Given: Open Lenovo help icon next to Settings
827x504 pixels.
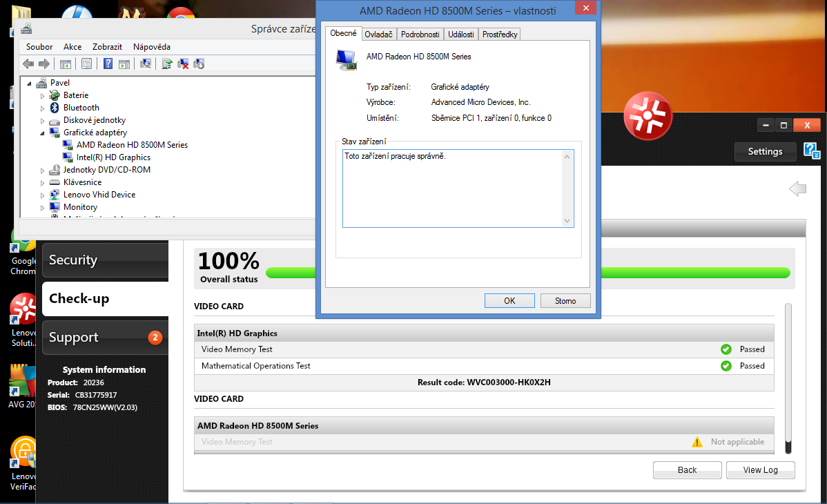Looking at the screenshot, I should pos(812,151).
